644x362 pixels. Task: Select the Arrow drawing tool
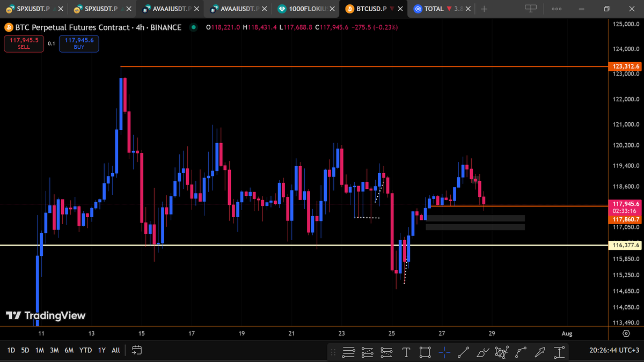pyautogui.click(x=540, y=352)
